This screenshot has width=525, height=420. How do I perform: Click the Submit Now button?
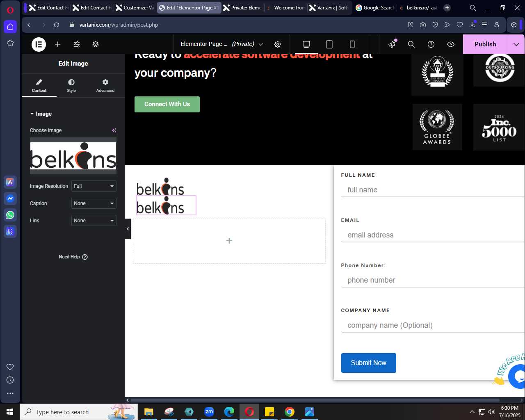(x=368, y=363)
